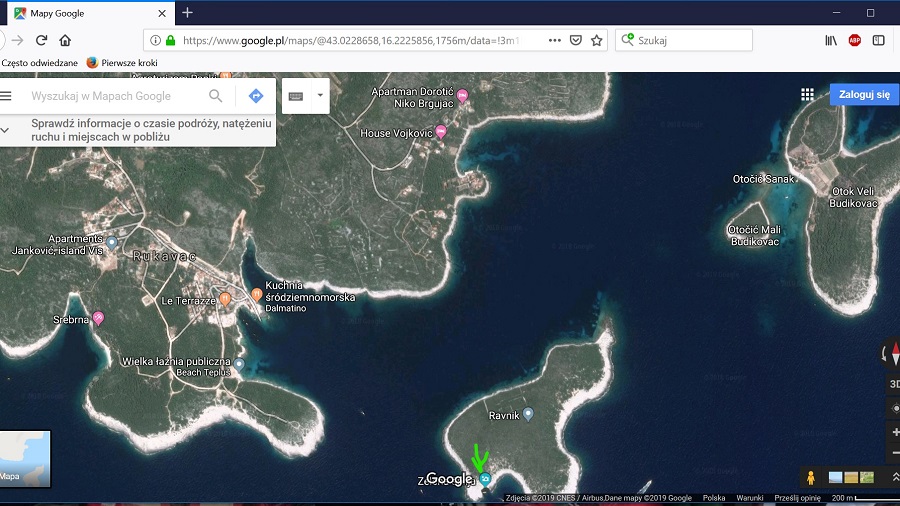Click the Google Maps directions icon
This screenshot has width=900, height=506.
point(256,96)
